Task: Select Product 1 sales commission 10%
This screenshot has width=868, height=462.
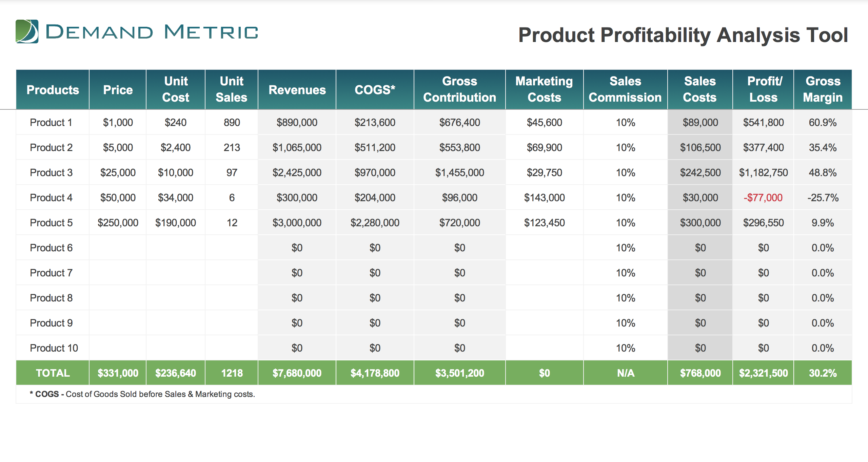Action: 625,122
